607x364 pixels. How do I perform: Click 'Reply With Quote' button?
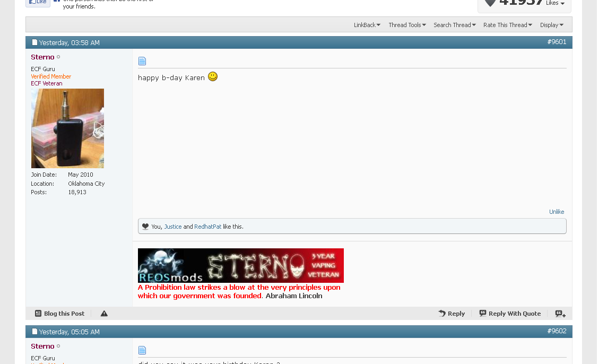[x=510, y=314]
